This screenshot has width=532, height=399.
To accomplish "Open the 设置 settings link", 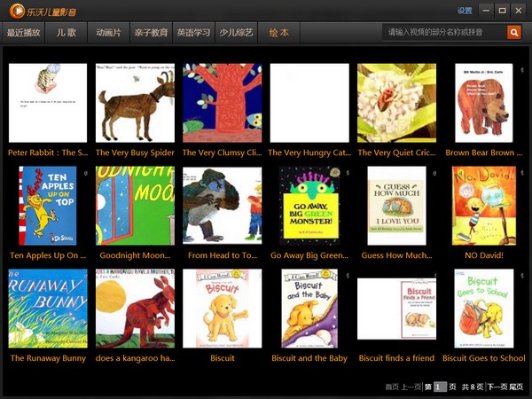I will 465,11.
